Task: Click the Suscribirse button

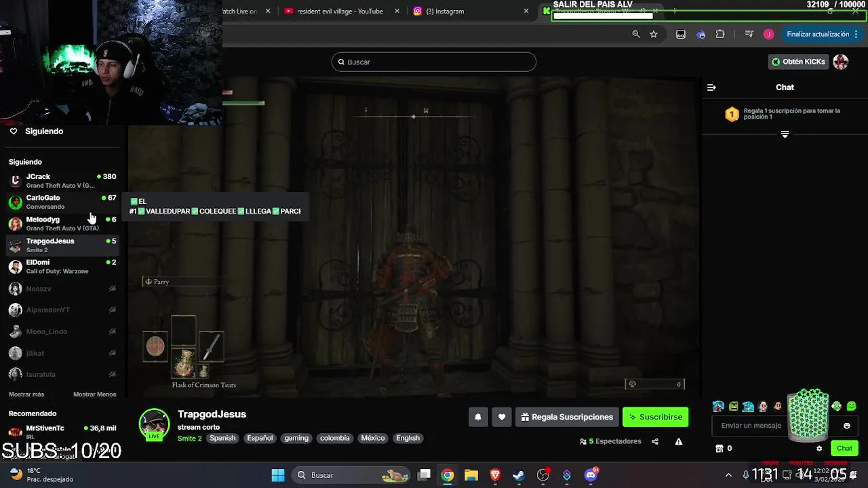Action: pyautogui.click(x=656, y=417)
